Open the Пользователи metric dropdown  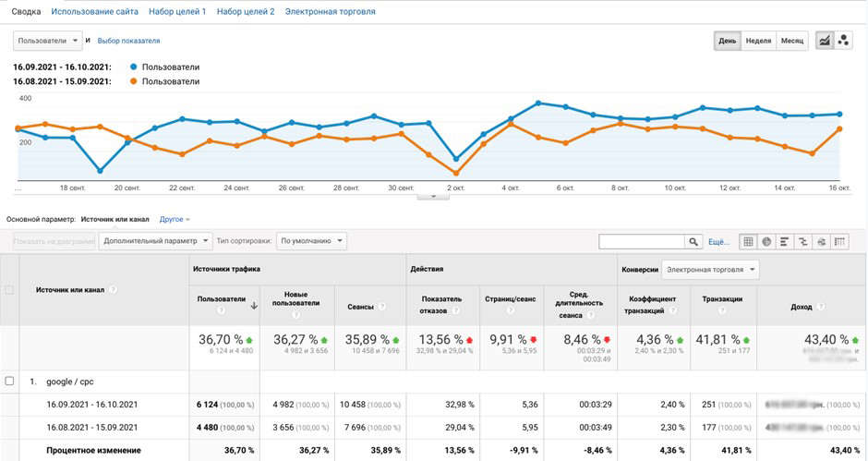(x=48, y=41)
